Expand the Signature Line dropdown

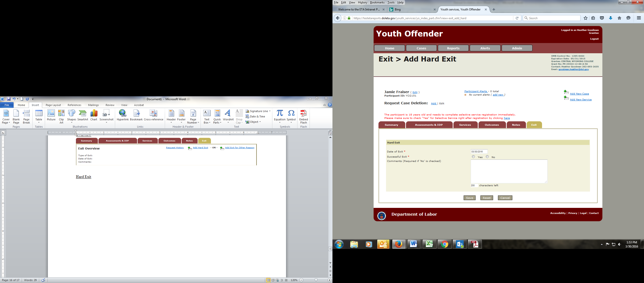pos(270,111)
